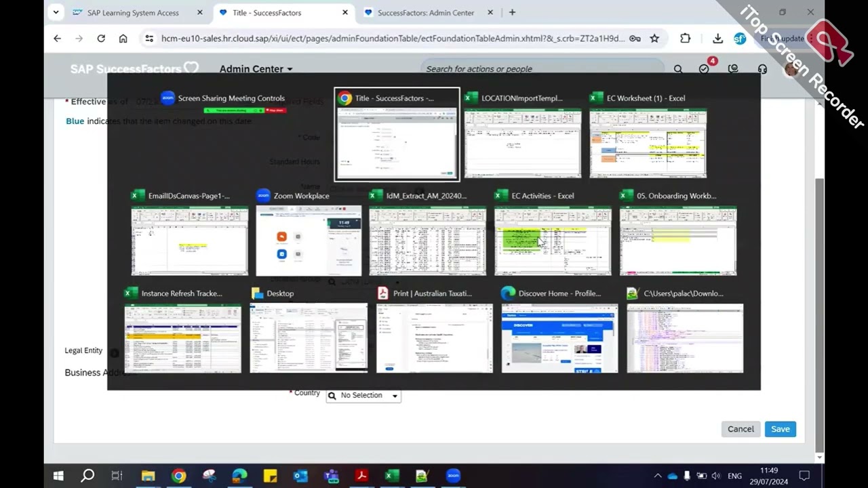Viewport: 868px width, 488px height.
Task: Open Sticky Notes from the taskbar
Action: click(x=270, y=476)
